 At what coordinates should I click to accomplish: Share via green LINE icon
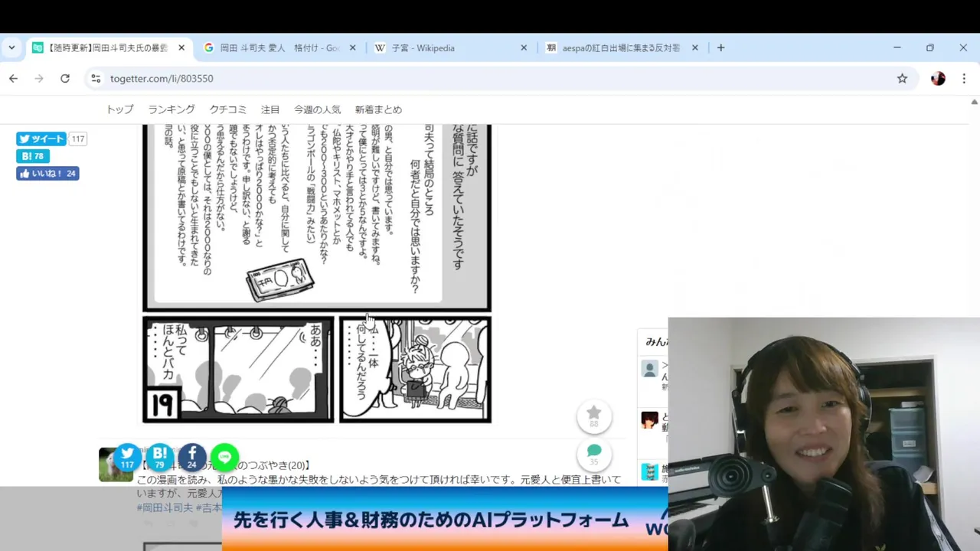(224, 457)
